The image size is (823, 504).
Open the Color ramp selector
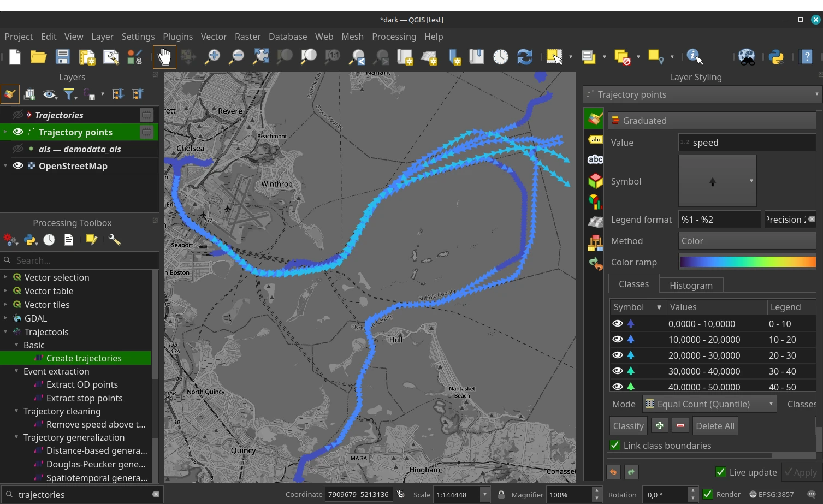[x=747, y=262]
